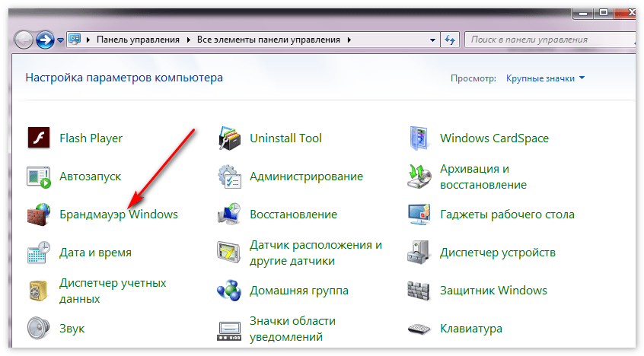Open Диспетчер учетных данных link
Screen dimensions: 644x356
coord(113,291)
